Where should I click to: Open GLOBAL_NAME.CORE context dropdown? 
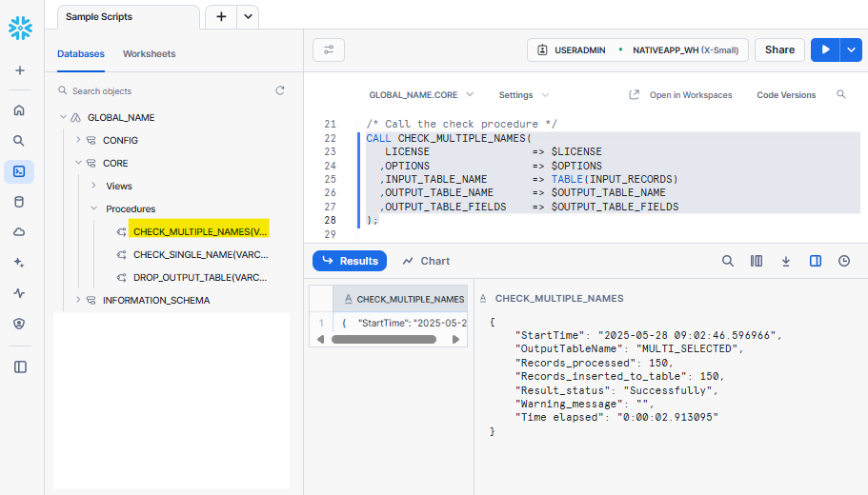(x=421, y=94)
